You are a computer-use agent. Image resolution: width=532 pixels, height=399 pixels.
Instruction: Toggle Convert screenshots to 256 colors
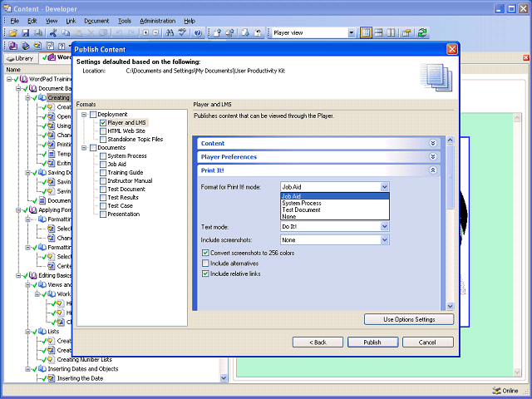(205, 253)
